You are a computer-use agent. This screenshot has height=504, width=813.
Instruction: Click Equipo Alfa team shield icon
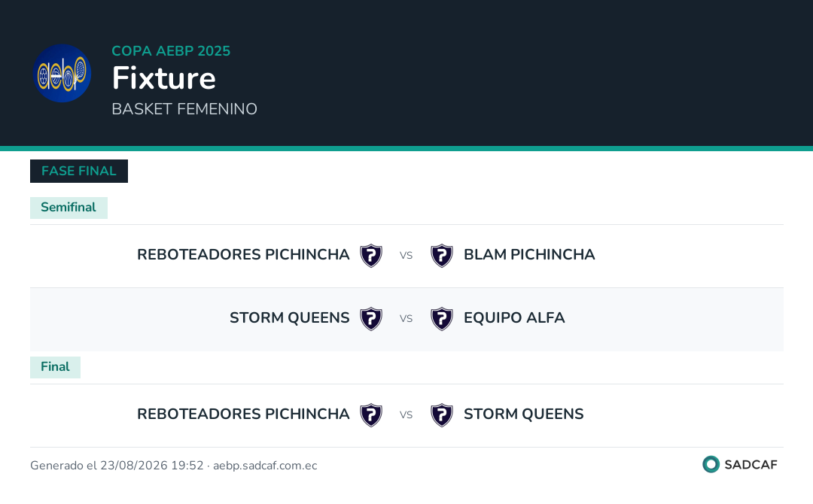[x=442, y=318]
